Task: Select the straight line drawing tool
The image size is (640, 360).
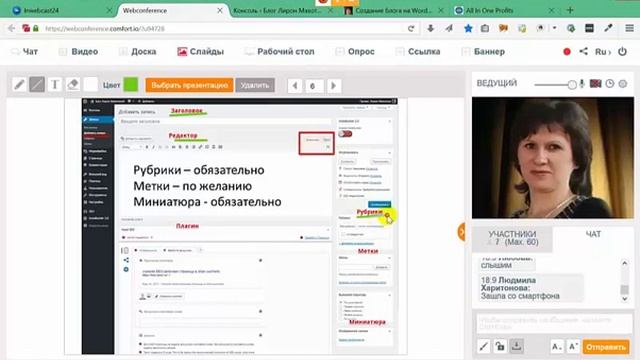Action: click(x=37, y=85)
